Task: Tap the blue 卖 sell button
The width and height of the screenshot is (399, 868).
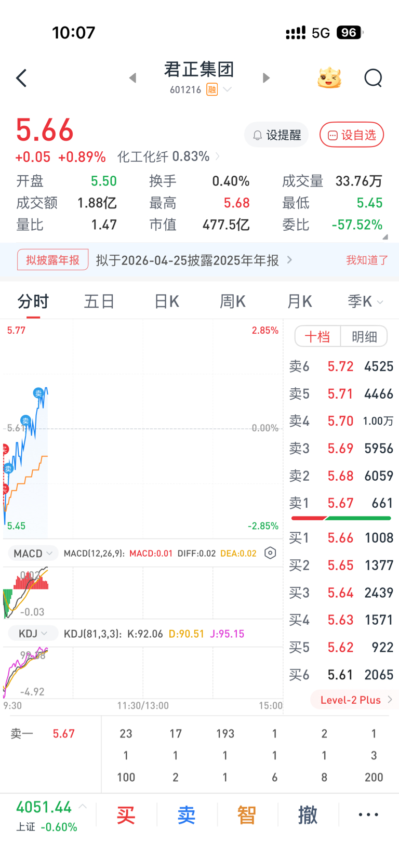Action: 187,815
